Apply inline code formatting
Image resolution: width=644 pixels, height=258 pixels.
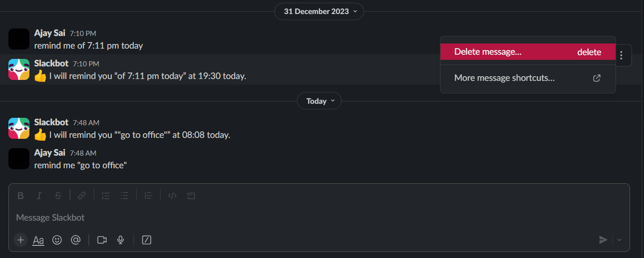coord(172,196)
